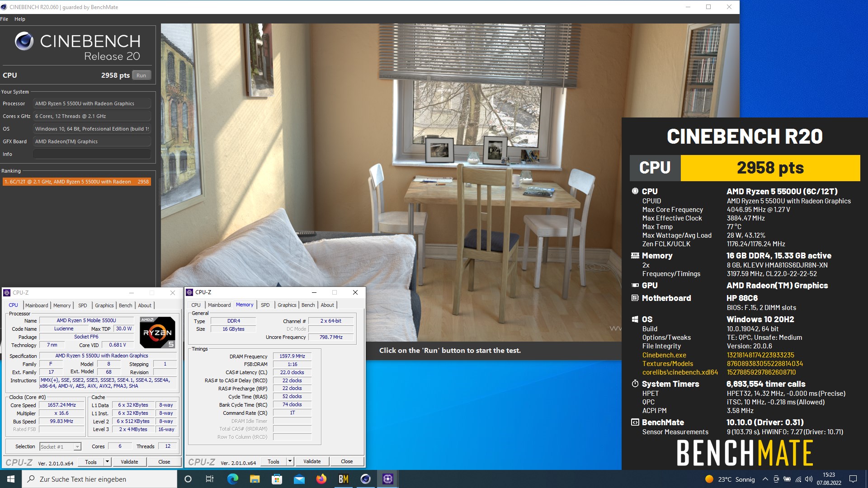868x488 pixels.
Task: Click the 2958 pts score banner
Action: click(770, 168)
